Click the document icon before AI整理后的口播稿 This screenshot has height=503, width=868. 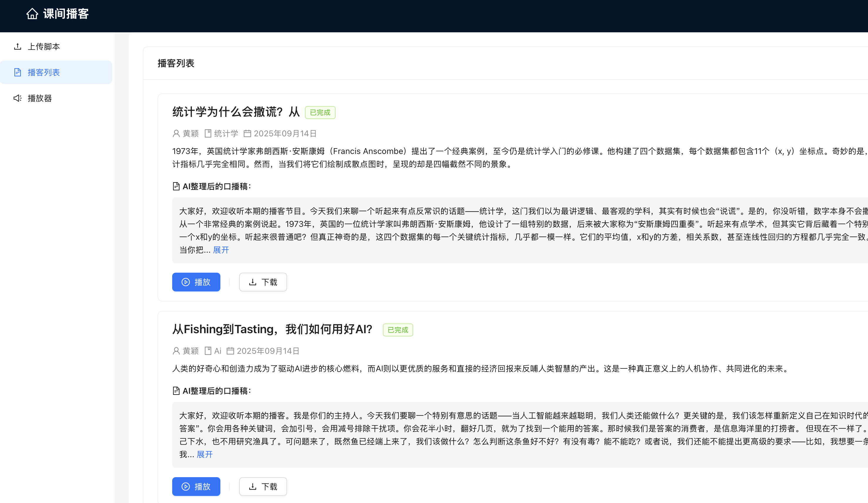pos(176,186)
